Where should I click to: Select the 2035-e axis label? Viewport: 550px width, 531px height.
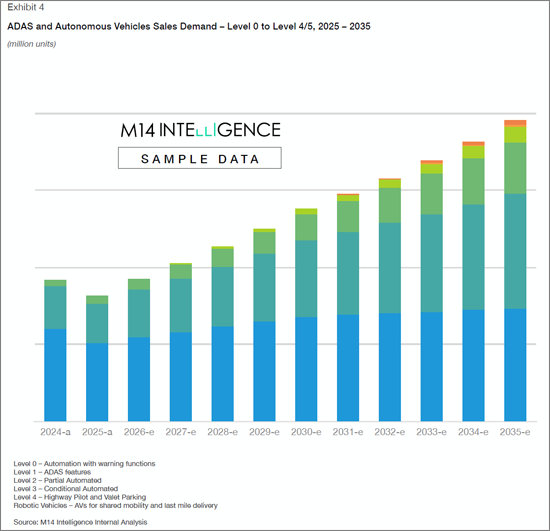pyautogui.click(x=515, y=432)
